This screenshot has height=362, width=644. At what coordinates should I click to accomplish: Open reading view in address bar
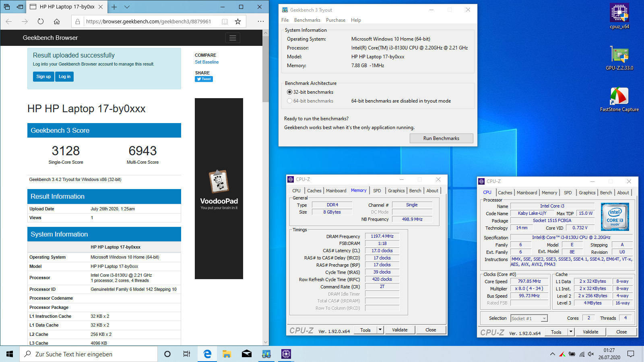(x=225, y=21)
